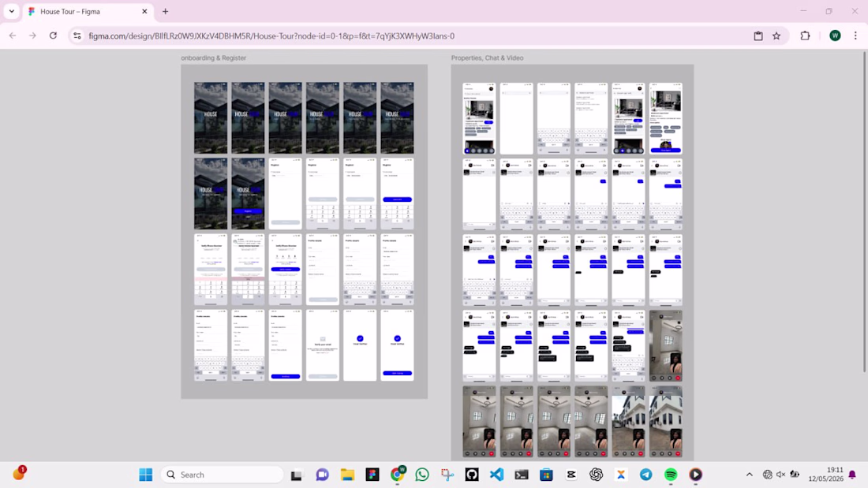Viewport: 868px width, 488px height.
Task: Open the media player taskbar icon
Action: 696,475
